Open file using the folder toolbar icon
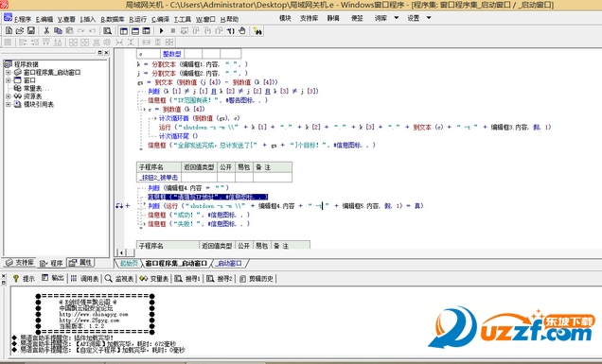Image resolution: width=602 pixels, height=364 pixels. coord(20,30)
